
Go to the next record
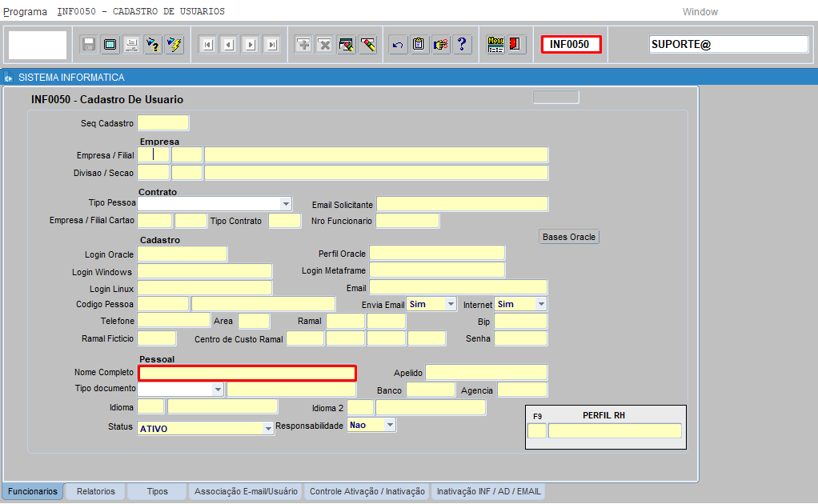(251, 45)
